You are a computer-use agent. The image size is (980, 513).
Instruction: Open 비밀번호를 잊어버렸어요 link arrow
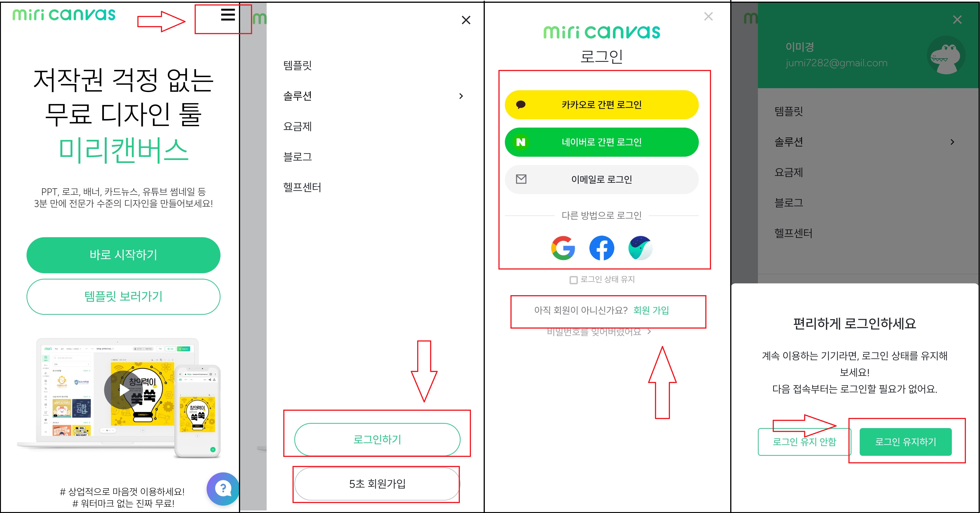point(649,332)
